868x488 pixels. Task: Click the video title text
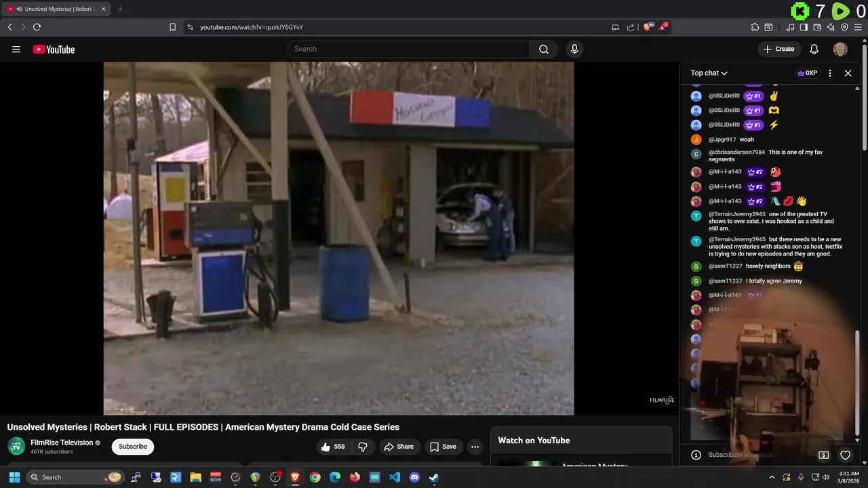pos(203,427)
